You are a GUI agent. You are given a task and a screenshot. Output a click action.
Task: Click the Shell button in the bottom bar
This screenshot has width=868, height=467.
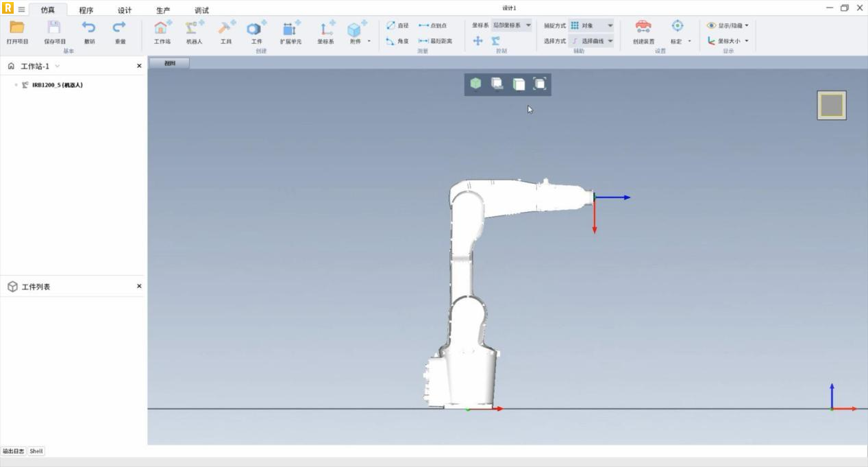click(x=36, y=451)
